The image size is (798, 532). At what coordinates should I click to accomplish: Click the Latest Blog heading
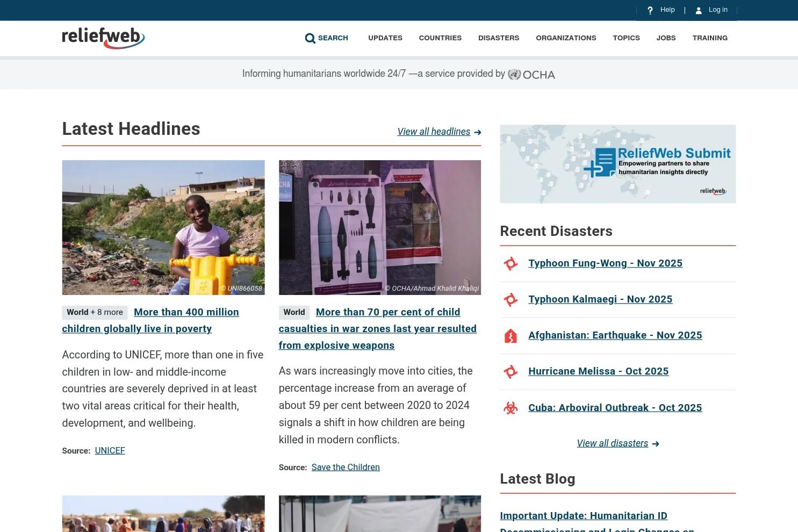(x=537, y=479)
